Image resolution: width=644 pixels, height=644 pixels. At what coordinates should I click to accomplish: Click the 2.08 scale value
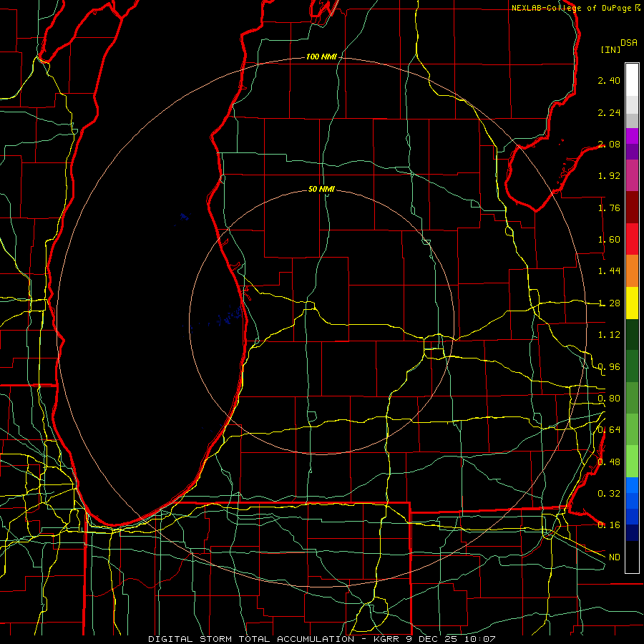tap(609, 144)
